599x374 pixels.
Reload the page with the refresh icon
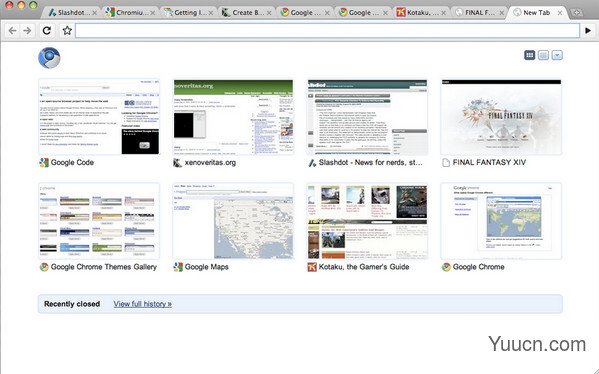pos(47,31)
